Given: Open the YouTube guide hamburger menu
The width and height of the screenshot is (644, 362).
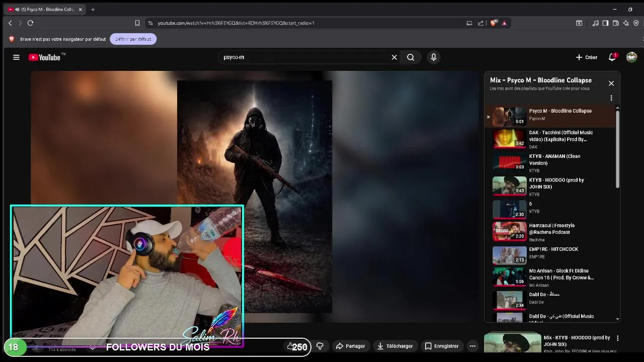Looking at the screenshot, I should click(x=16, y=57).
